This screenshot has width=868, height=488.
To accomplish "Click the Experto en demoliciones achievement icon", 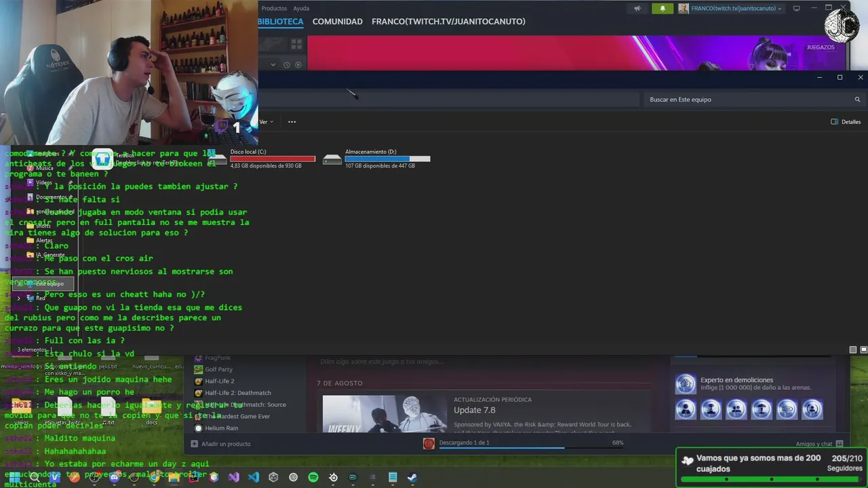I will tap(686, 384).
